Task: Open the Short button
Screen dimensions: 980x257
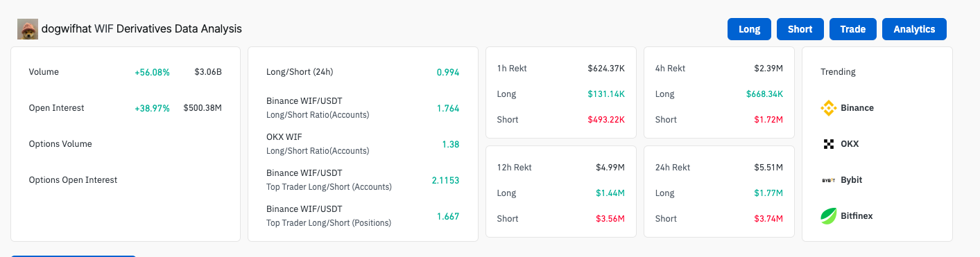Action: [800, 29]
